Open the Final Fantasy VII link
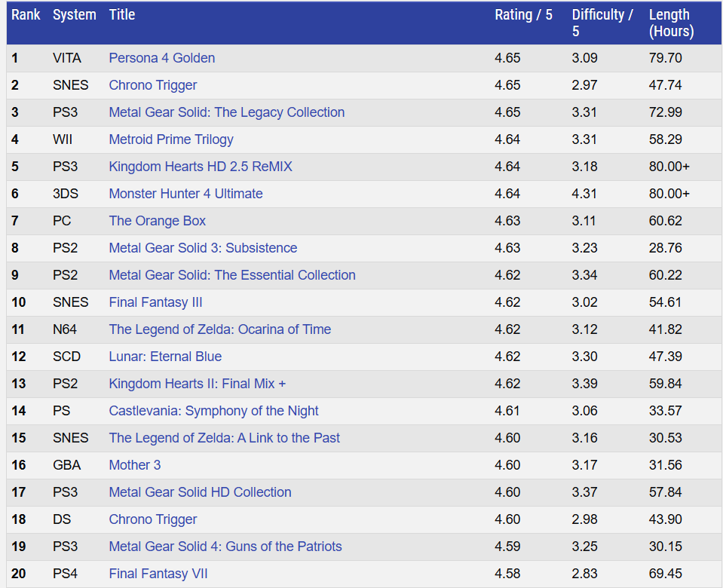 pos(158,574)
